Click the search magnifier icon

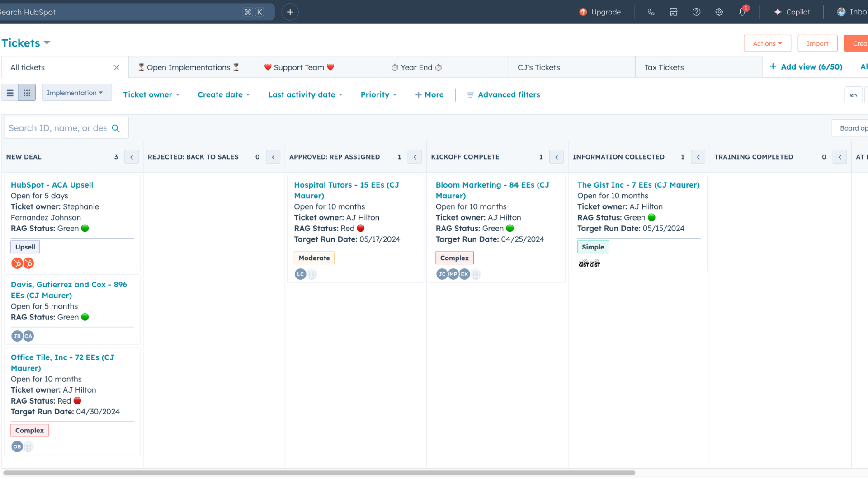tap(116, 128)
